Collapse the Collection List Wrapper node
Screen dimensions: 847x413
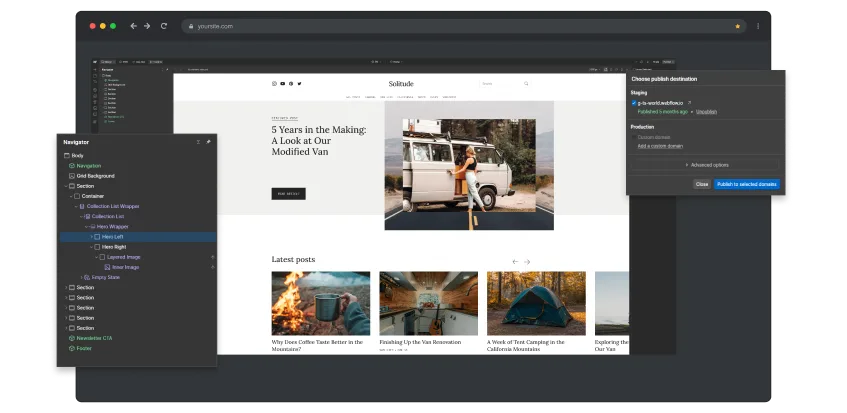point(76,206)
